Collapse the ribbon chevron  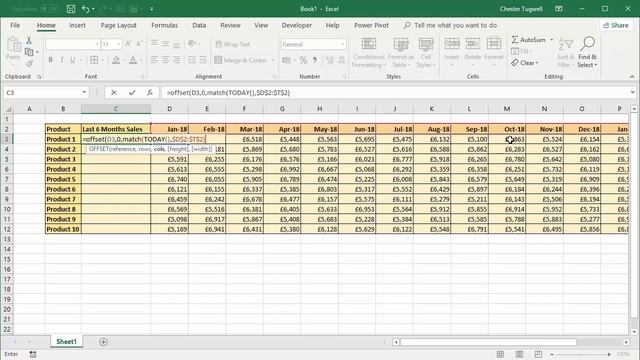click(x=632, y=76)
